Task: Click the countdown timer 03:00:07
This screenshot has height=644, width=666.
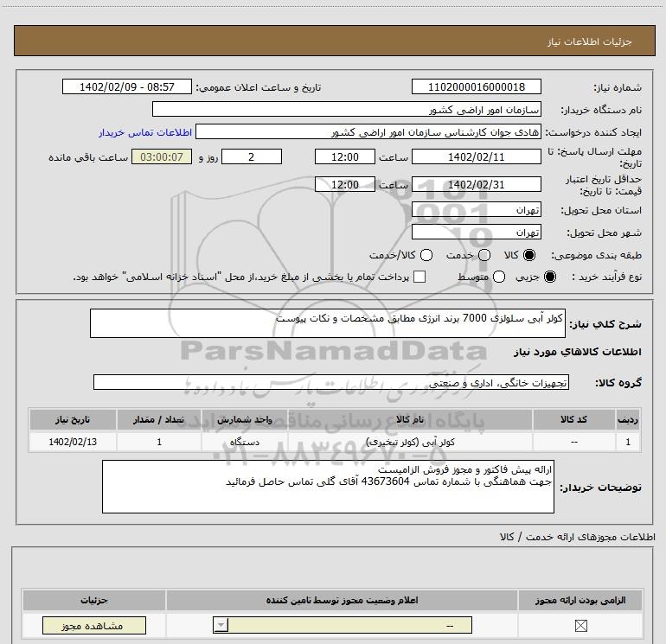Action: tap(162, 156)
